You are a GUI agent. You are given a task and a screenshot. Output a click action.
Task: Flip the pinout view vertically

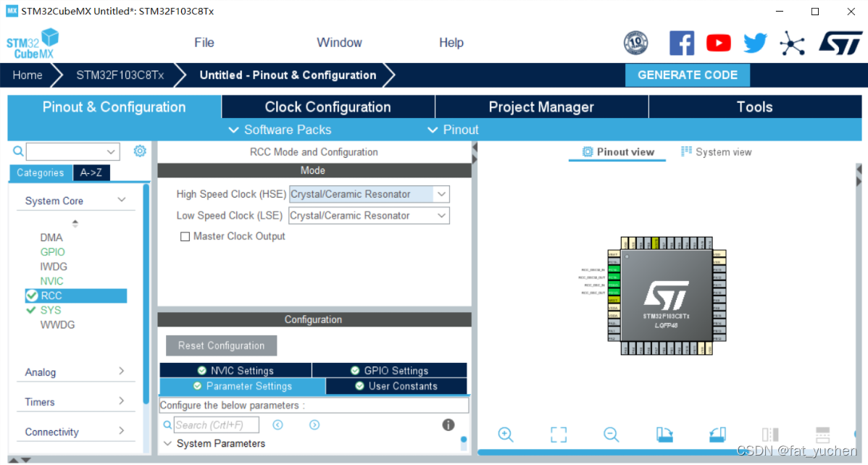click(x=822, y=435)
